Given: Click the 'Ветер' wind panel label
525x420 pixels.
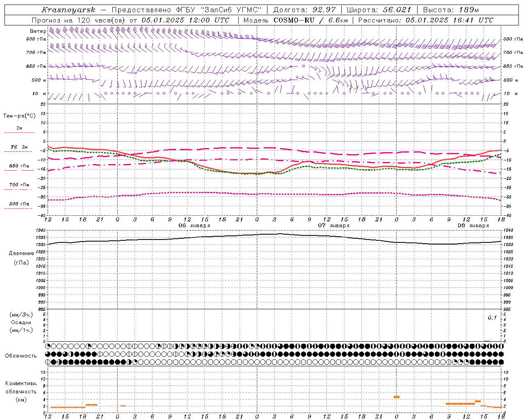Looking at the screenshot, I should [38, 31].
